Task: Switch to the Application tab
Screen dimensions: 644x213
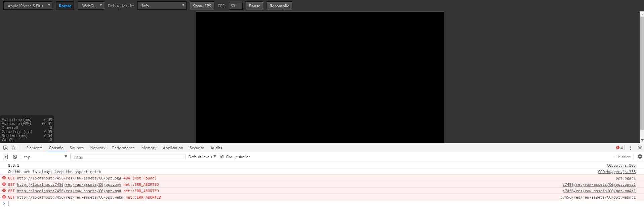Action: click(x=173, y=148)
